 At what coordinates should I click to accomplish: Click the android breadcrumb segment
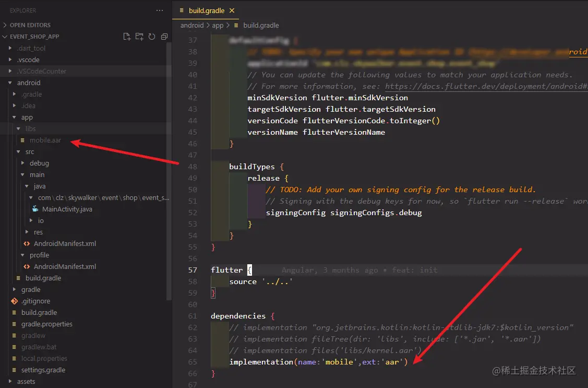[192, 25]
